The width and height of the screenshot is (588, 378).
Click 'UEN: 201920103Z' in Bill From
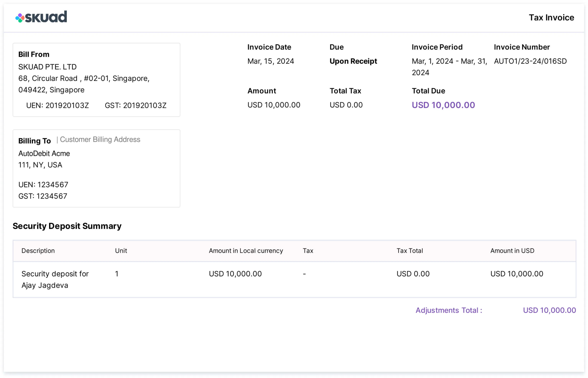click(57, 105)
